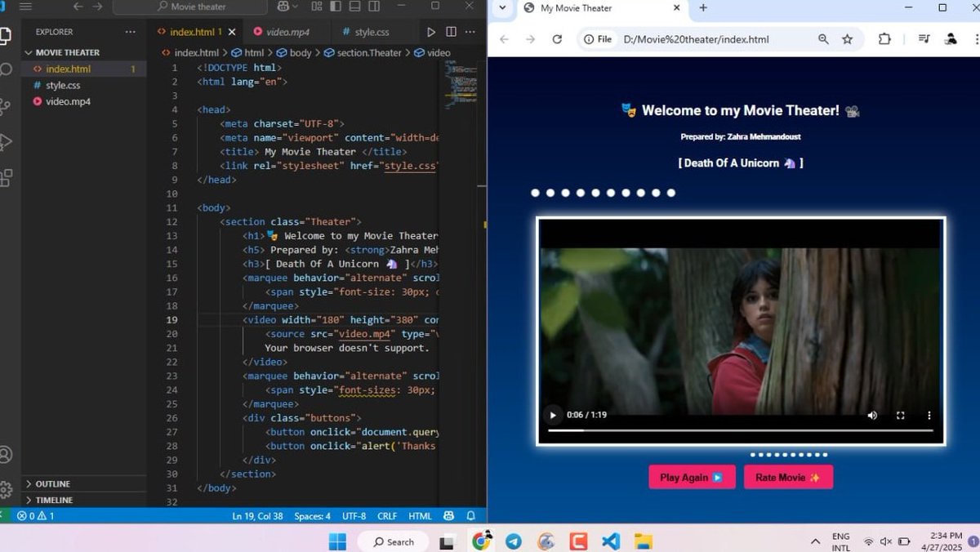Open the Manage gear in the activity bar

coord(6,489)
